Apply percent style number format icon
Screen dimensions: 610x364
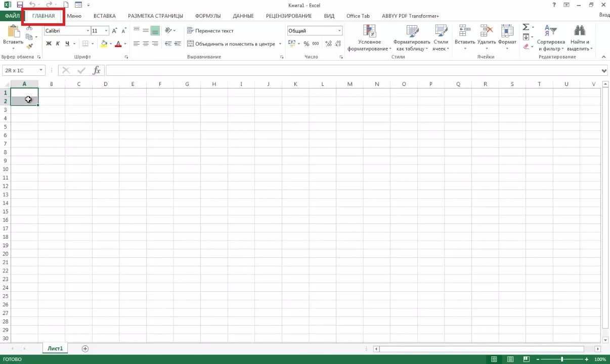click(306, 43)
